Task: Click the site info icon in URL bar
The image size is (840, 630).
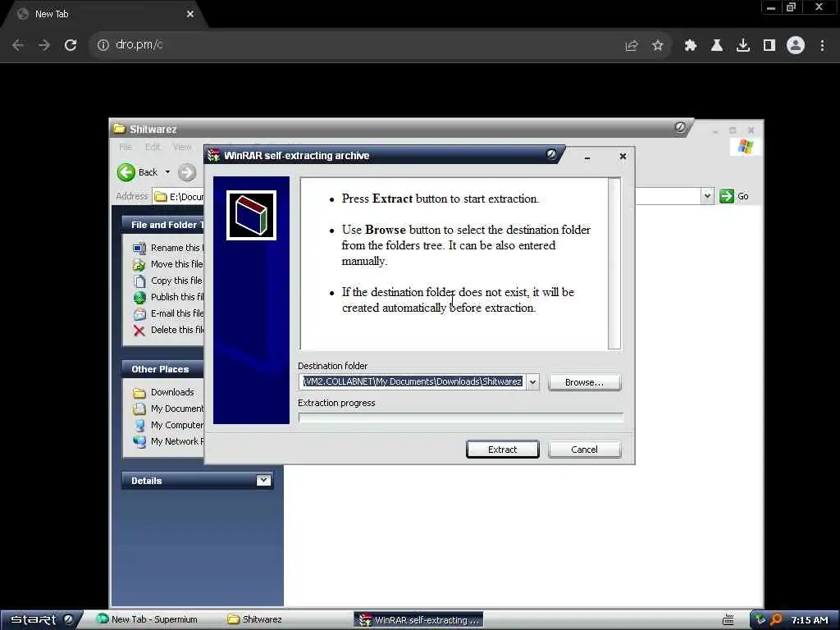Action: coord(103,45)
